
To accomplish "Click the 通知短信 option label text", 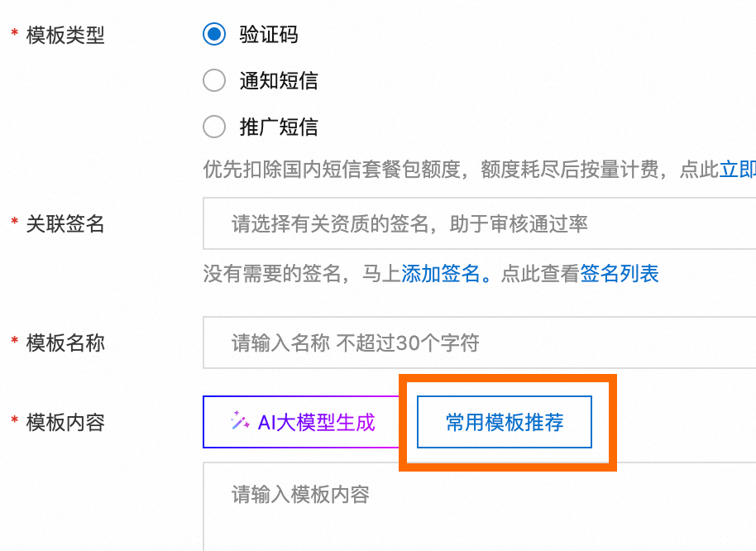I will click(279, 80).
